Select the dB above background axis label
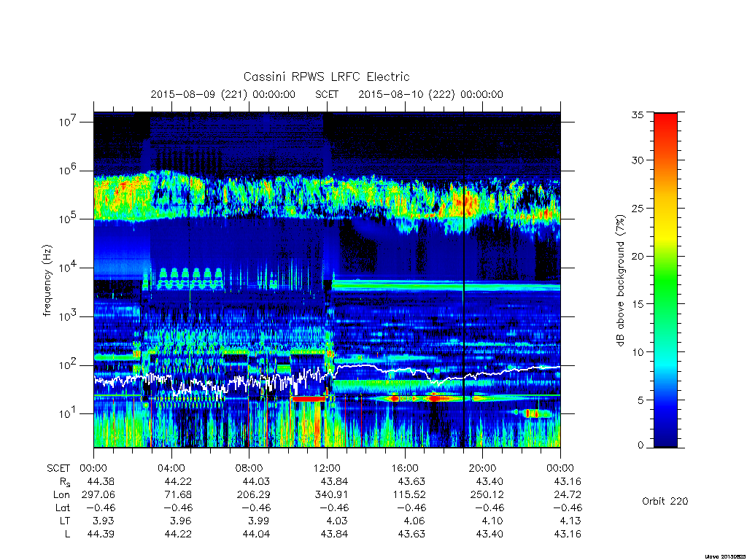 click(620, 281)
